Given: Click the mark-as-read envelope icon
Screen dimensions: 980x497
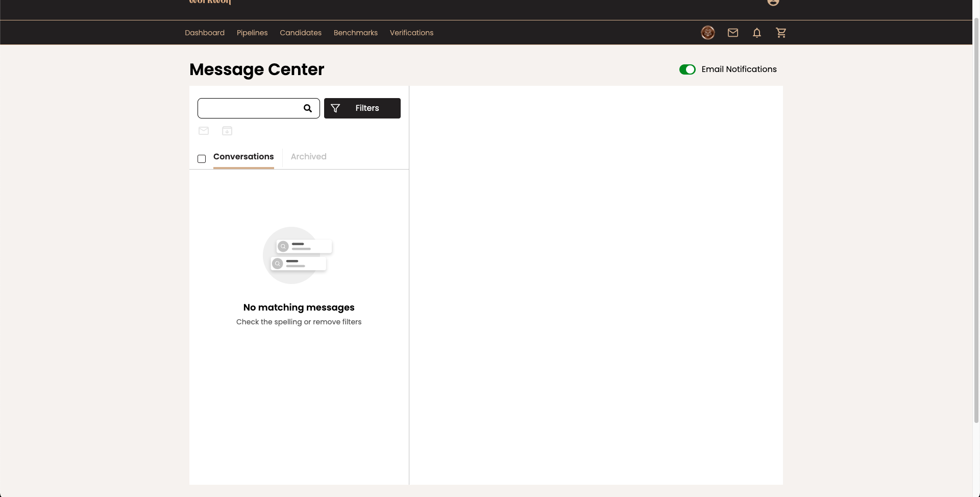Looking at the screenshot, I should click(x=204, y=131).
